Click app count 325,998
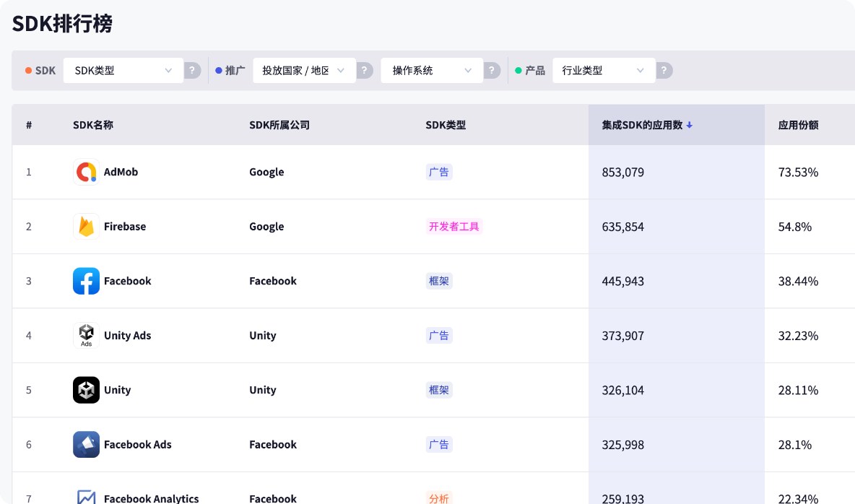Screen dimensions: 855x504 622,445
